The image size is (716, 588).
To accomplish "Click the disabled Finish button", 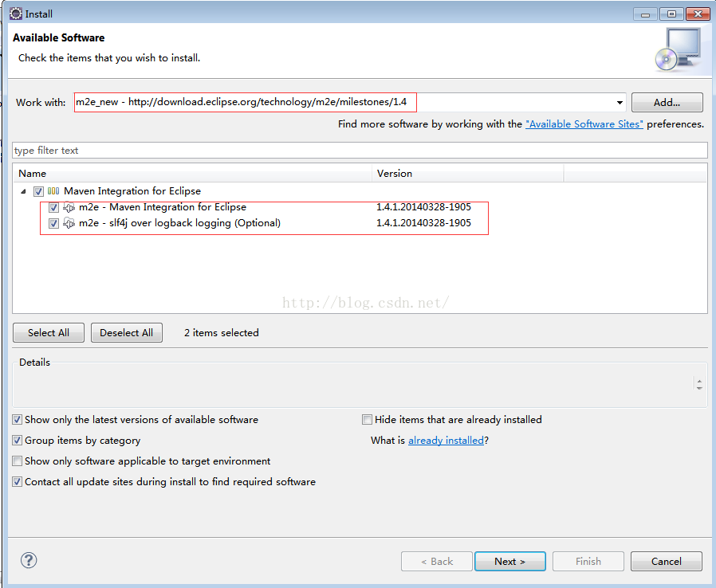I will pyautogui.click(x=588, y=562).
